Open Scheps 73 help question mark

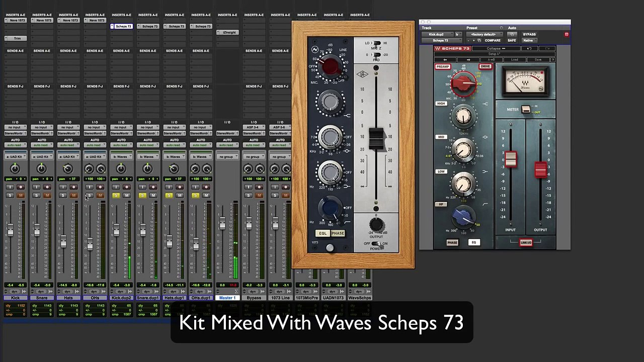click(552, 60)
